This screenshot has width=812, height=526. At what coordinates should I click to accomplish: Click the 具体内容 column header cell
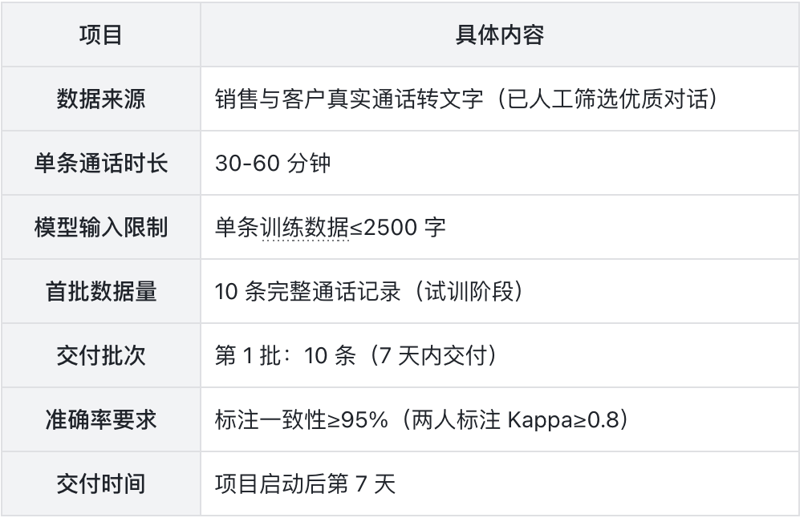pos(499,36)
